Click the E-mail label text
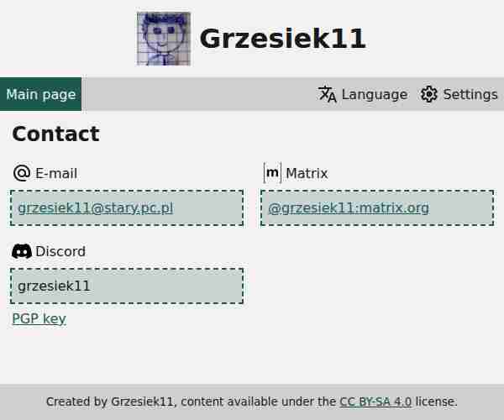Viewport: 504px width, 420px height. pyautogui.click(x=56, y=173)
